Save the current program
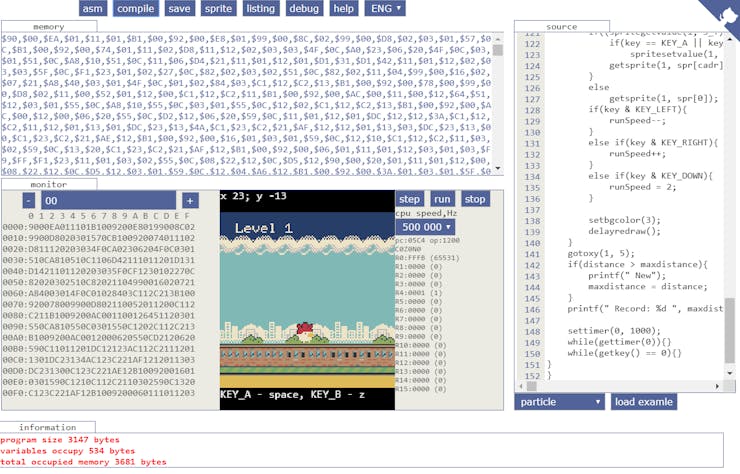The image size is (740, 474). tap(179, 8)
